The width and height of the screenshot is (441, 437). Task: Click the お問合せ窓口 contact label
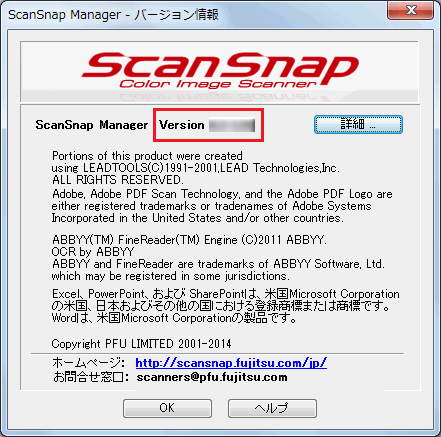point(91,377)
